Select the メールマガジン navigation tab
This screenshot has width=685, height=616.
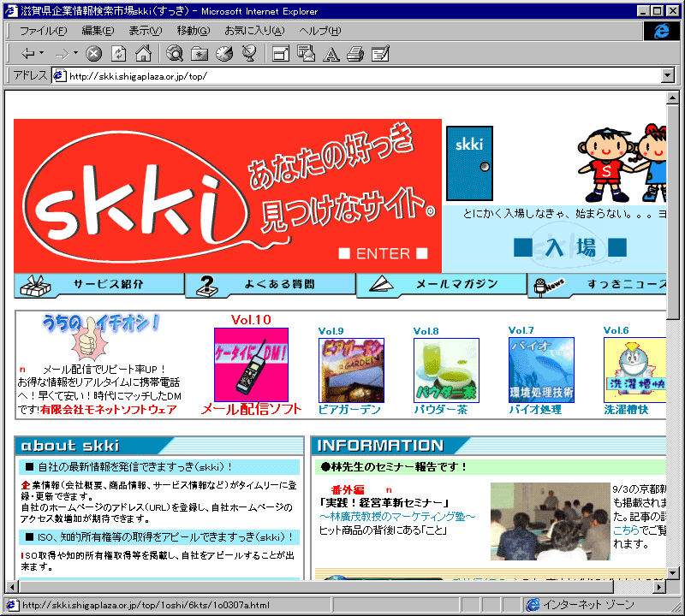tap(442, 284)
